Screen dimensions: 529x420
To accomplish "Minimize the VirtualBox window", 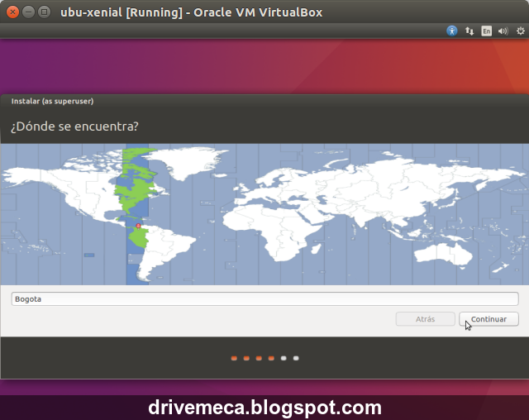I will [x=28, y=12].
